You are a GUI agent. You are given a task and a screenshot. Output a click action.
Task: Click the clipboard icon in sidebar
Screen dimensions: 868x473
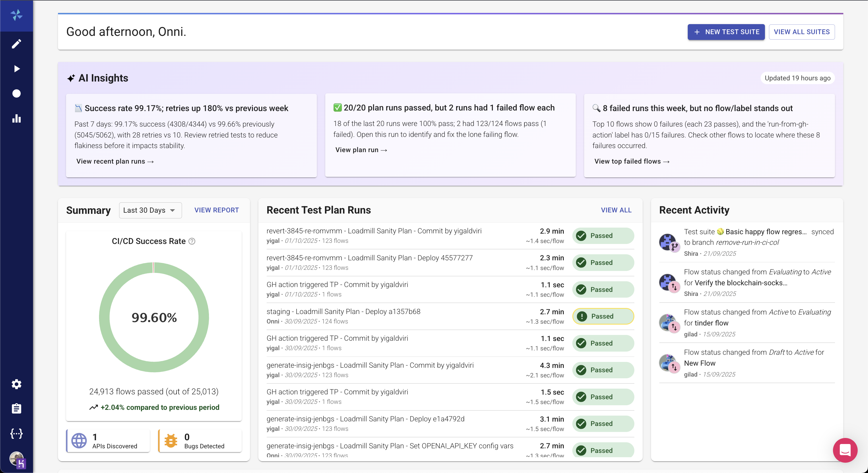tap(16, 409)
